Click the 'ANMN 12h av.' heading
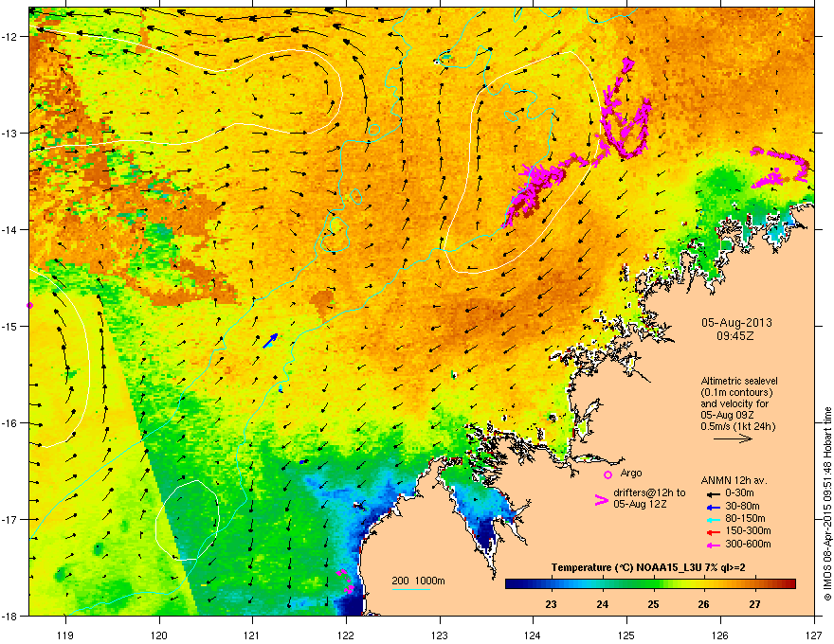The height and width of the screenshot is (644, 834). tap(734, 480)
